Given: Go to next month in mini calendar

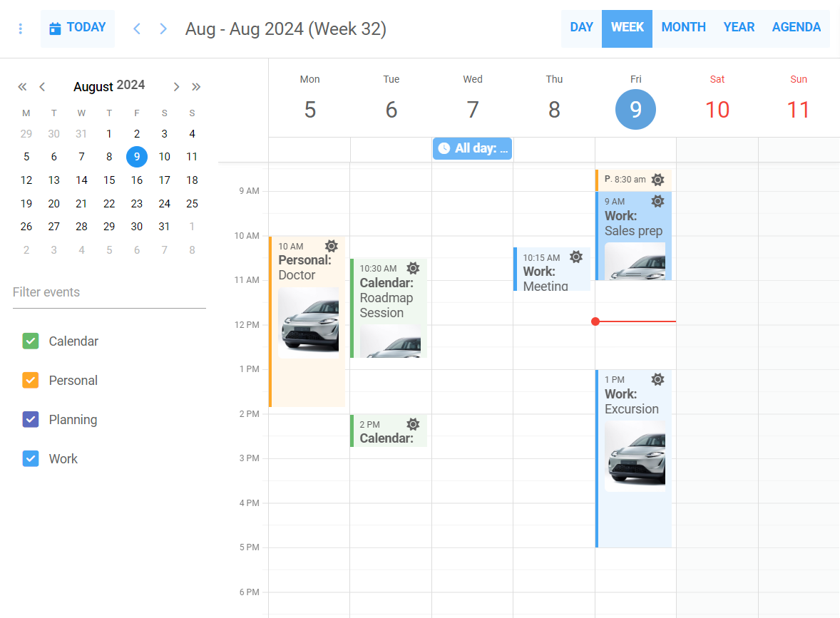Looking at the screenshot, I should click(176, 87).
